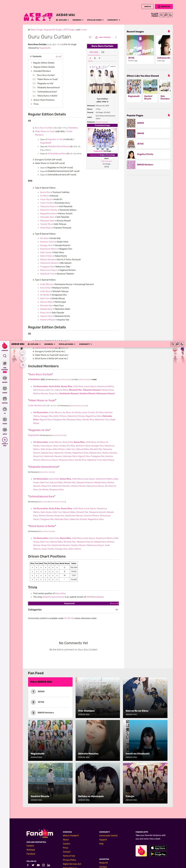The height and width of the screenshot is (868, 186).
Task: Click the search icon beside the 9,629 pages counter
Action: (x=161, y=15)
